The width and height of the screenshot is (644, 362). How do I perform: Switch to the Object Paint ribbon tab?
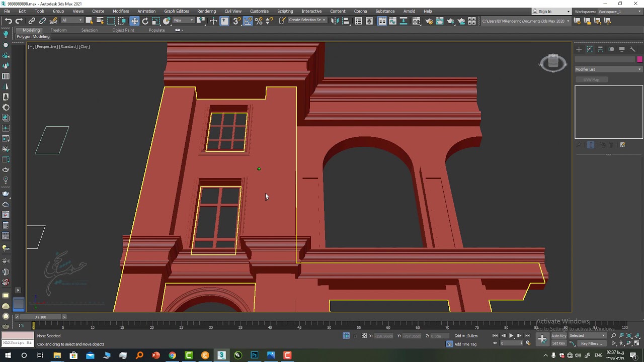pyautogui.click(x=123, y=30)
